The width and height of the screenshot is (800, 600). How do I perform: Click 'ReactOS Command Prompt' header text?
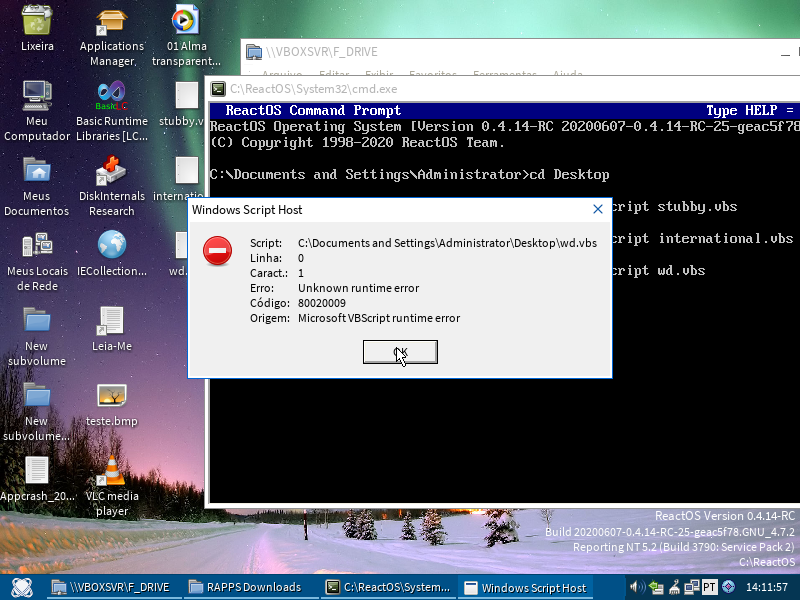pos(313,110)
